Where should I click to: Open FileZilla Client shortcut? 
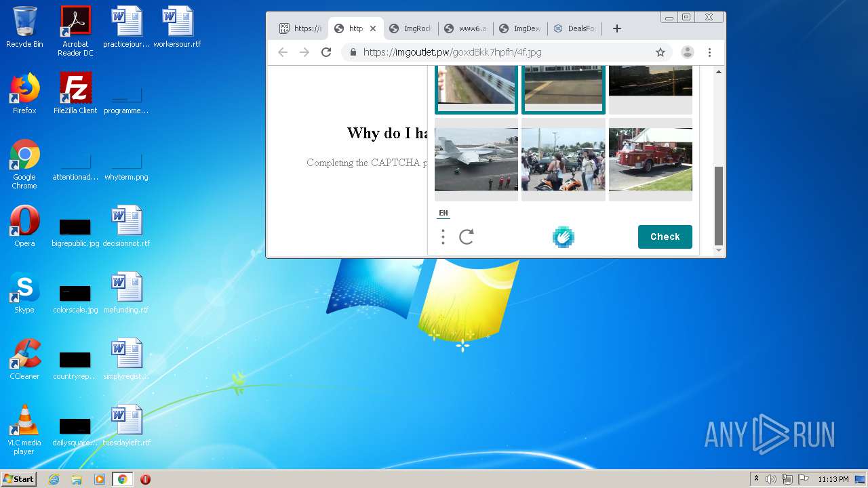[x=75, y=94]
